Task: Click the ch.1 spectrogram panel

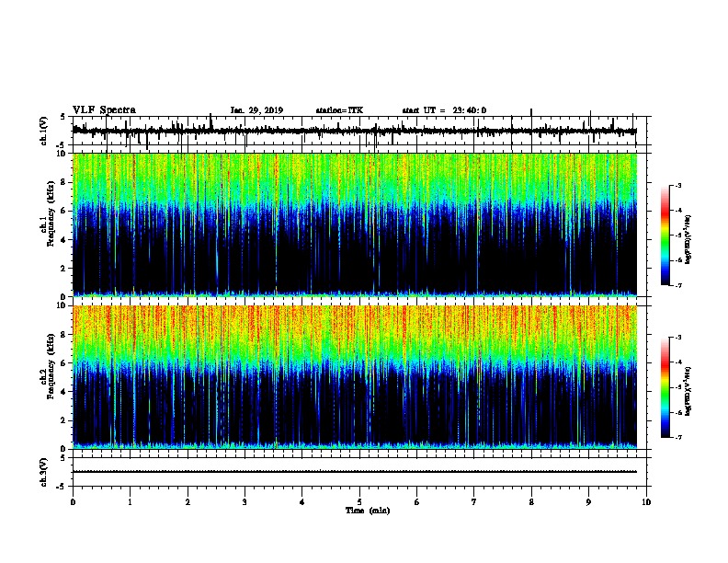Action: pyautogui.click(x=355, y=224)
